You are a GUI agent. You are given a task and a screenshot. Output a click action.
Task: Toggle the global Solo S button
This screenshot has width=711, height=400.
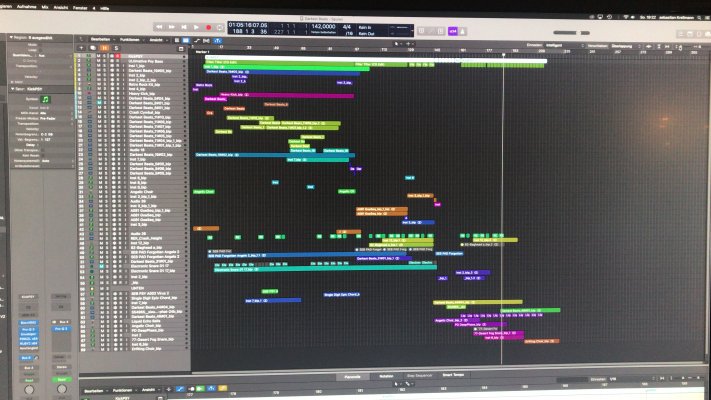coord(116,48)
